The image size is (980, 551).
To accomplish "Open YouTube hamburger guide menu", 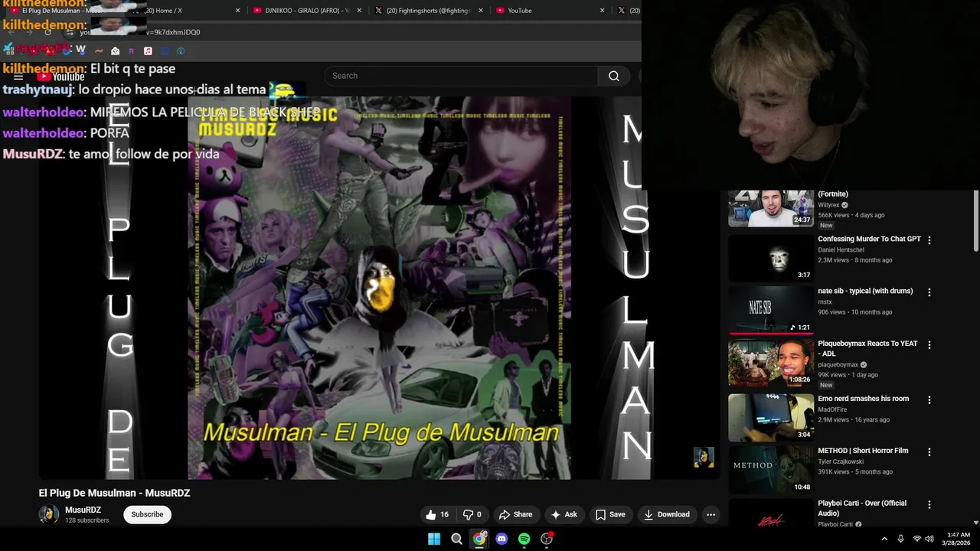I will [x=18, y=77].
